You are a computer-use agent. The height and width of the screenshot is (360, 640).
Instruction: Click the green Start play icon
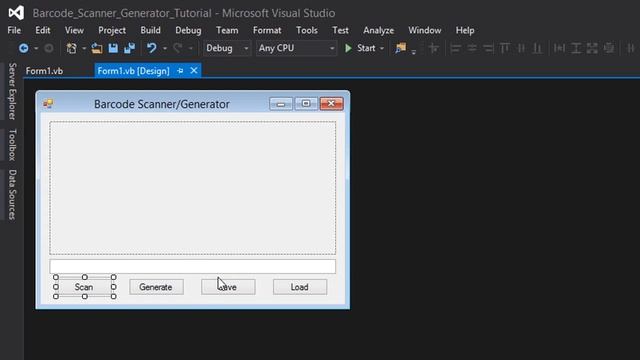click(348, 48)
